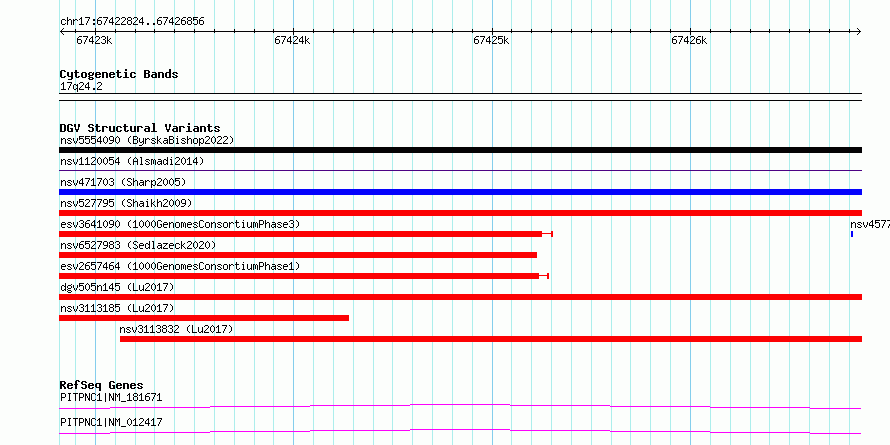This screenshot has width=890, height=445.
Task: Click the chr17:67422824..67426856 region label
Action: coord(132,22)
